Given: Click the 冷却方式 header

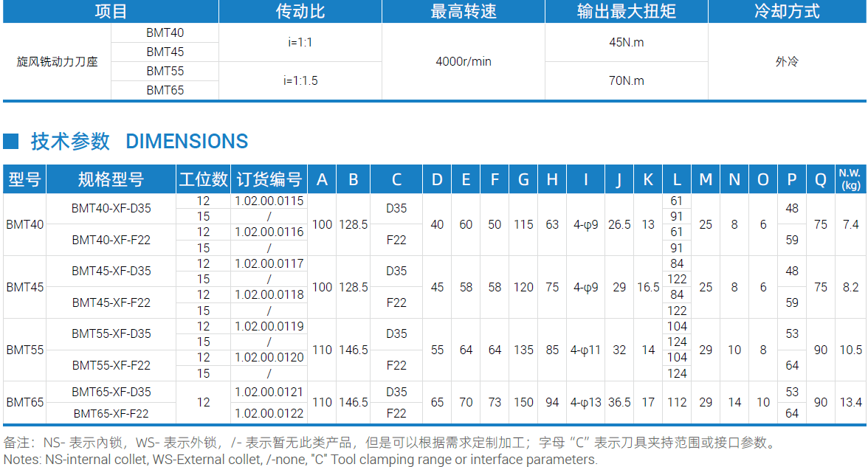Looking at the screenshot, I should 787,11.
